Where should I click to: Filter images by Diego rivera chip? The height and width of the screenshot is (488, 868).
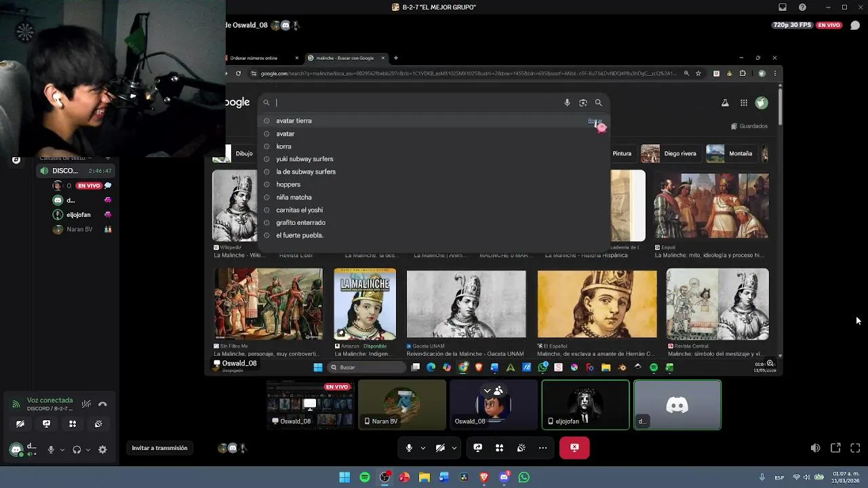pyautogui.click(x=670, y=153)
